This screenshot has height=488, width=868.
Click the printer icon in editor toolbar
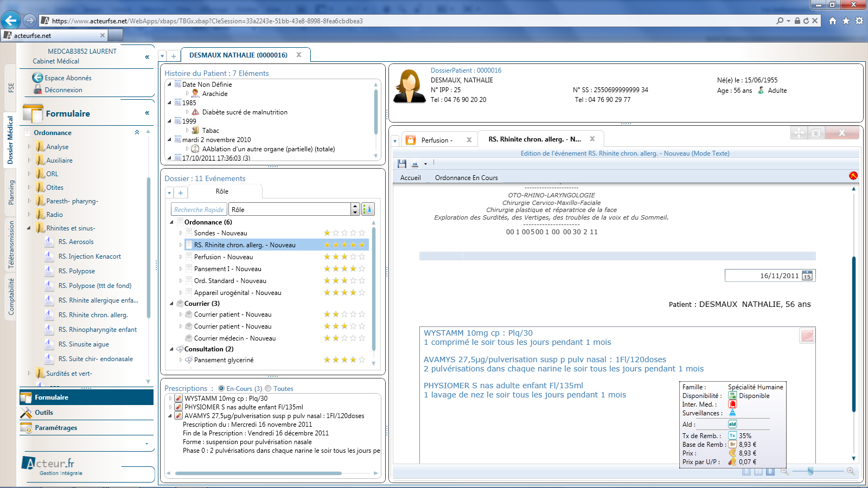(x=415, y=164)
